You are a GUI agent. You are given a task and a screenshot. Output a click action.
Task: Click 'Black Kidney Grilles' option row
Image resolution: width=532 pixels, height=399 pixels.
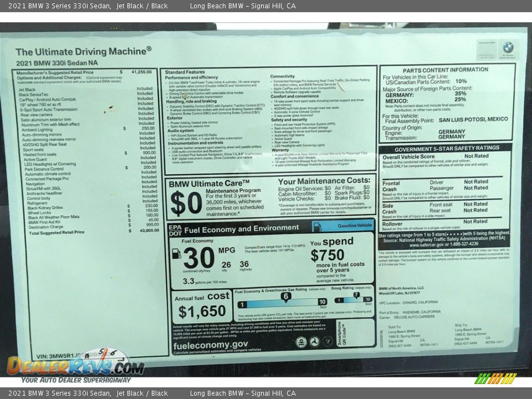[x=93, y=207]
